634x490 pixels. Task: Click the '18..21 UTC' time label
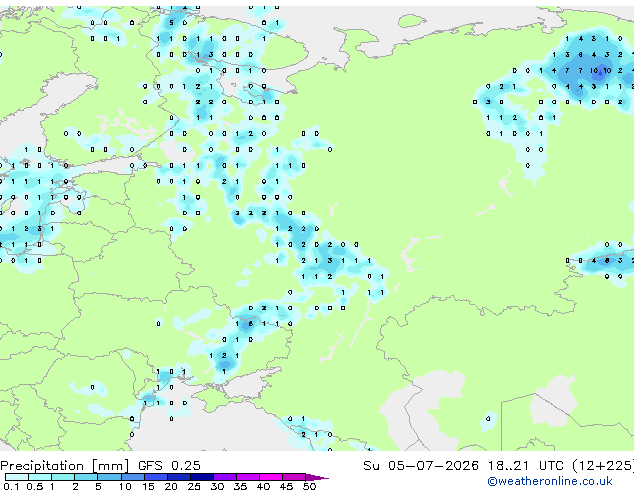point(525,466)
